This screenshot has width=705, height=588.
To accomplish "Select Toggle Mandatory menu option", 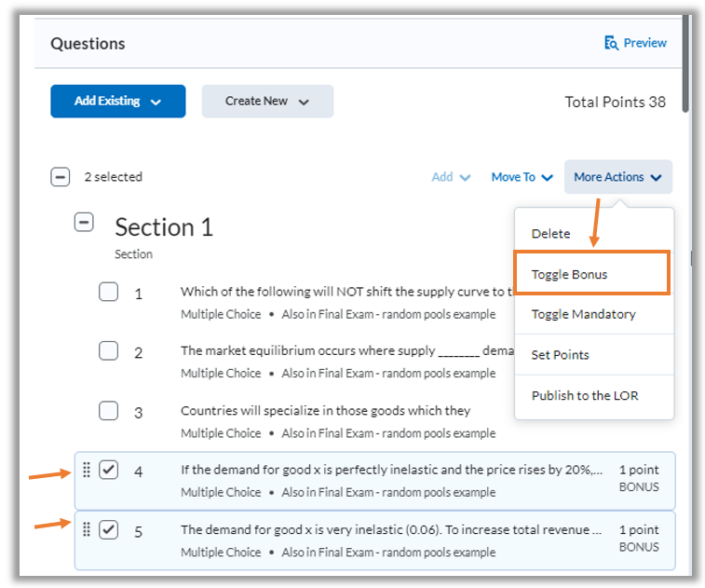I will click(583, 314).
